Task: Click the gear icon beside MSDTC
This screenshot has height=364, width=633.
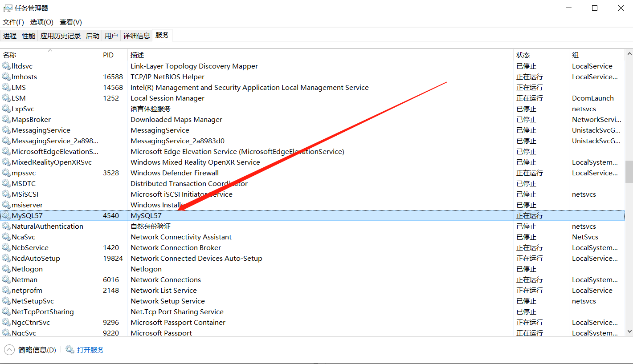Action: (x=6, y=183)
